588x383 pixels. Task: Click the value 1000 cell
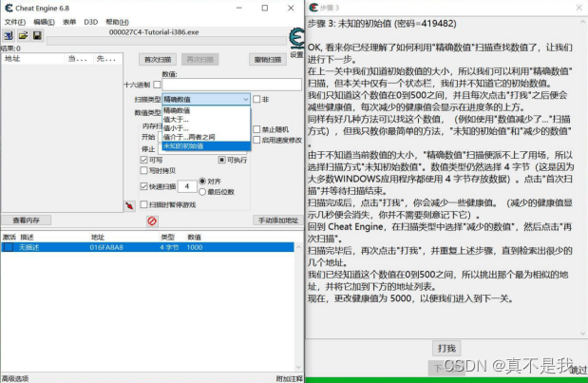point(194,247)
